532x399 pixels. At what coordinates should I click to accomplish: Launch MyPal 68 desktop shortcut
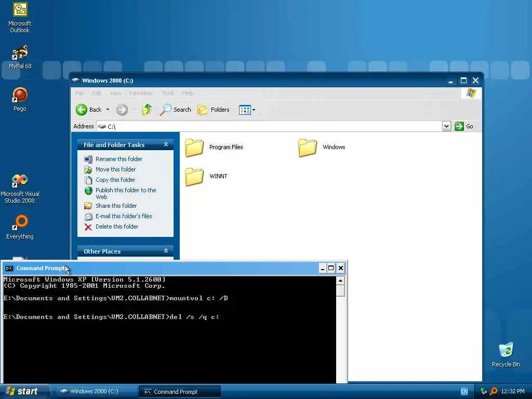click(x=20, y=56)
